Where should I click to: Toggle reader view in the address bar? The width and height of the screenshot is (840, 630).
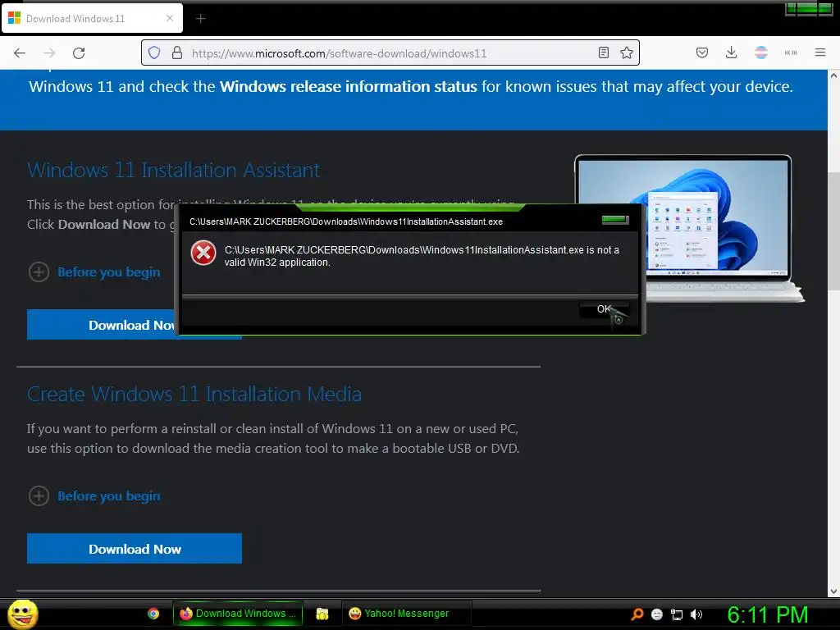click(603, 52)
